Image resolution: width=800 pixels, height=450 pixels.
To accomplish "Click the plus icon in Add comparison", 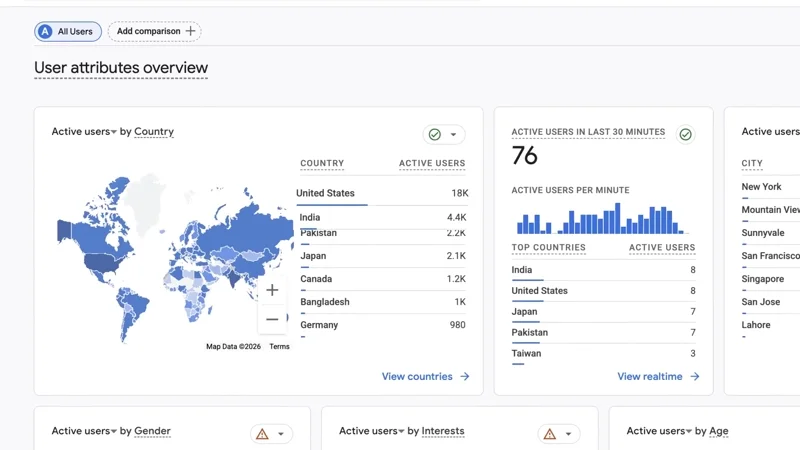I will point(190,31).
